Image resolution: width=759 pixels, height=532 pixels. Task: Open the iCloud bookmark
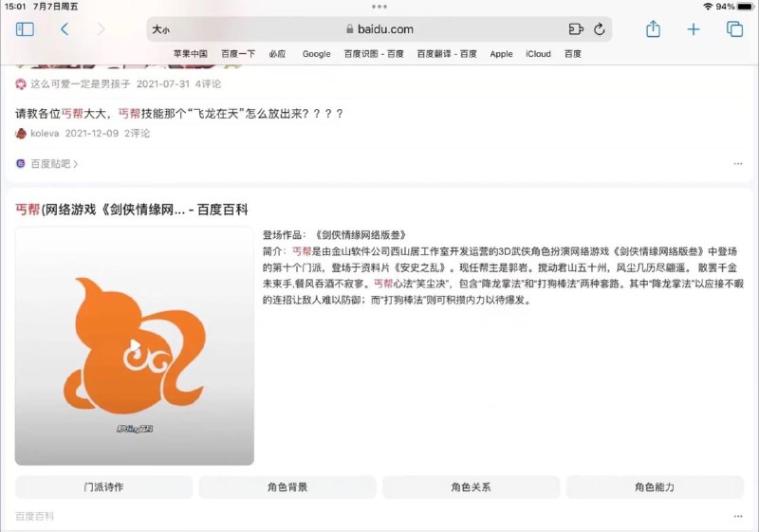pos(538,54)
